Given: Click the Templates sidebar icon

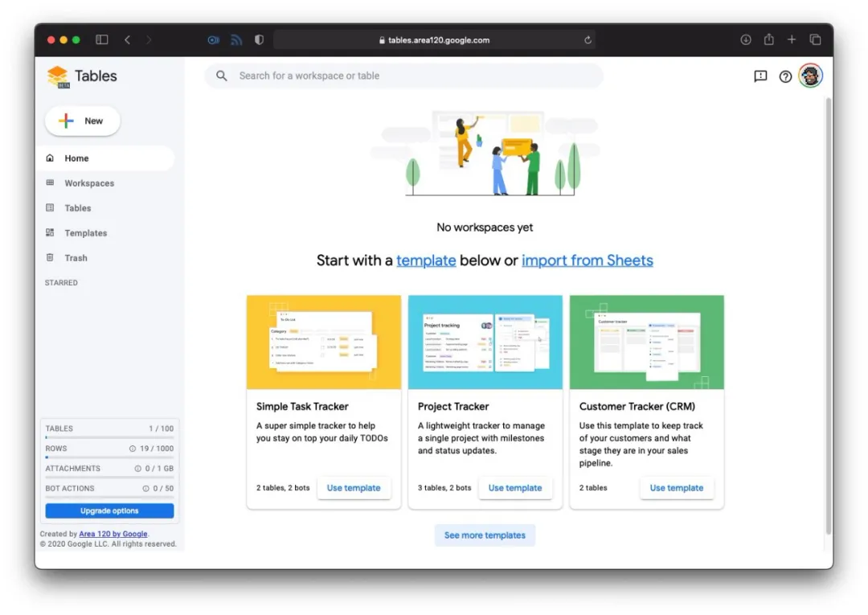Looking at the screenshot, I should point(50,232).
